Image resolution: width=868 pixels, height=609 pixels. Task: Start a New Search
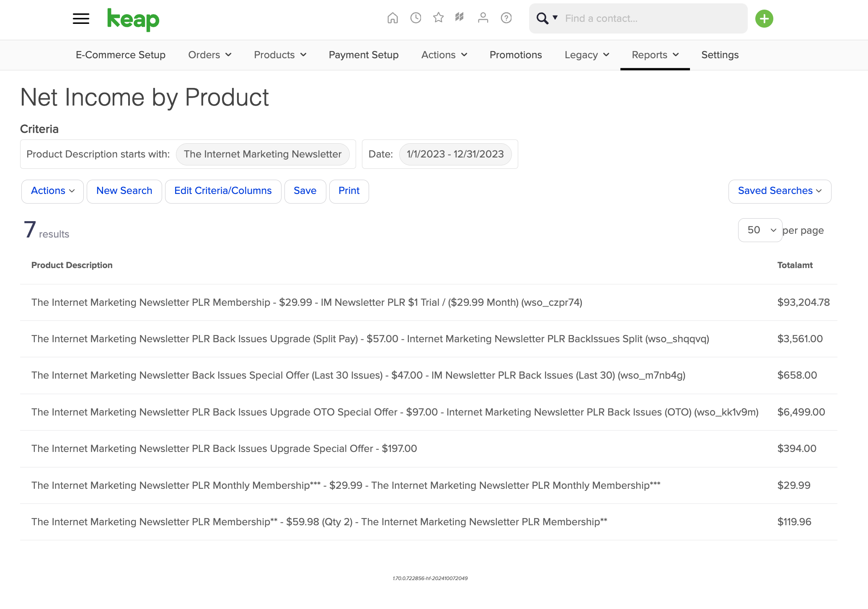click(x=124, y=191)
